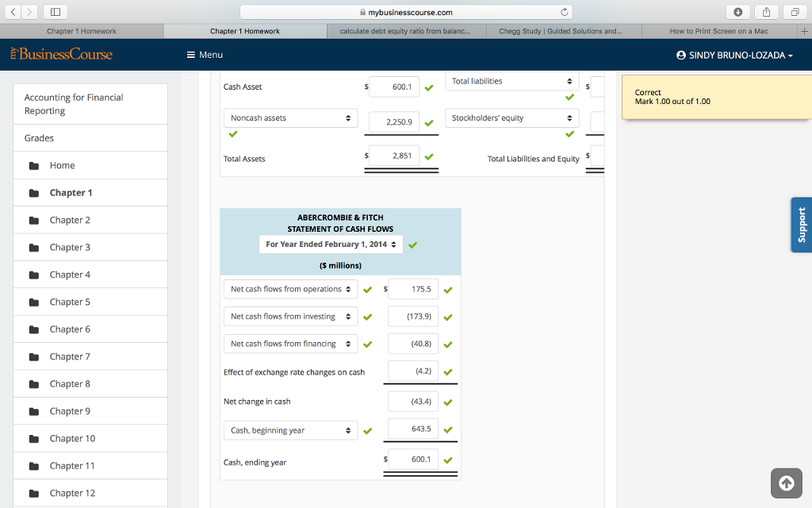Click the Chapter 12 folder icon
Screen dimensions: 812x508
pos(34,494)
